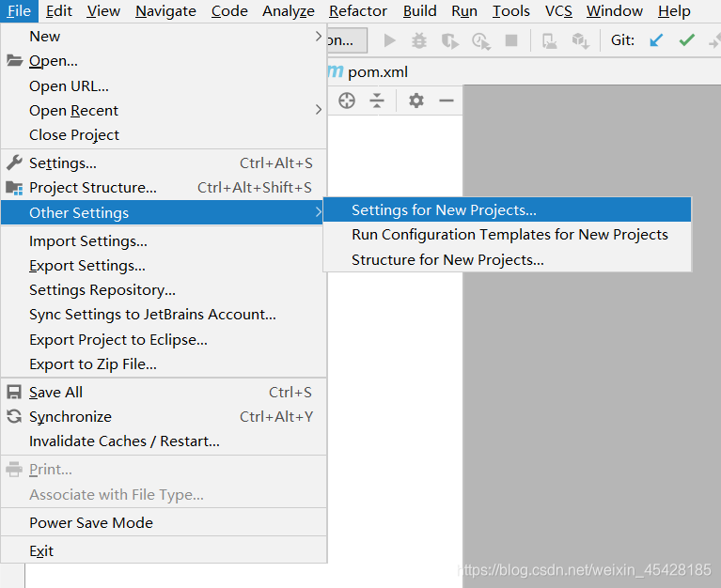The height and width of the screenshot is (588, 721).
Task: Select Sync Settings to JetBrains Account...
Action: (164, 315)
